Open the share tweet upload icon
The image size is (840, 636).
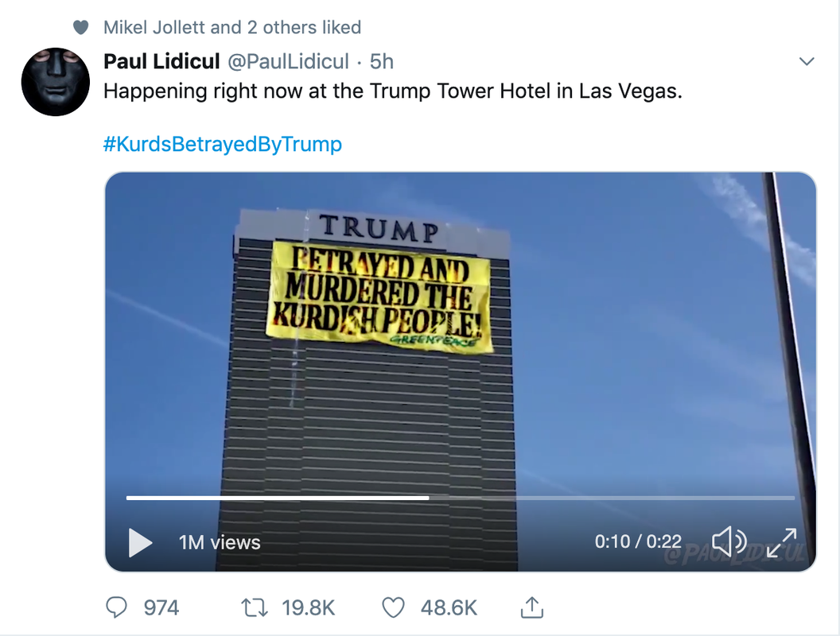(532, 607)
